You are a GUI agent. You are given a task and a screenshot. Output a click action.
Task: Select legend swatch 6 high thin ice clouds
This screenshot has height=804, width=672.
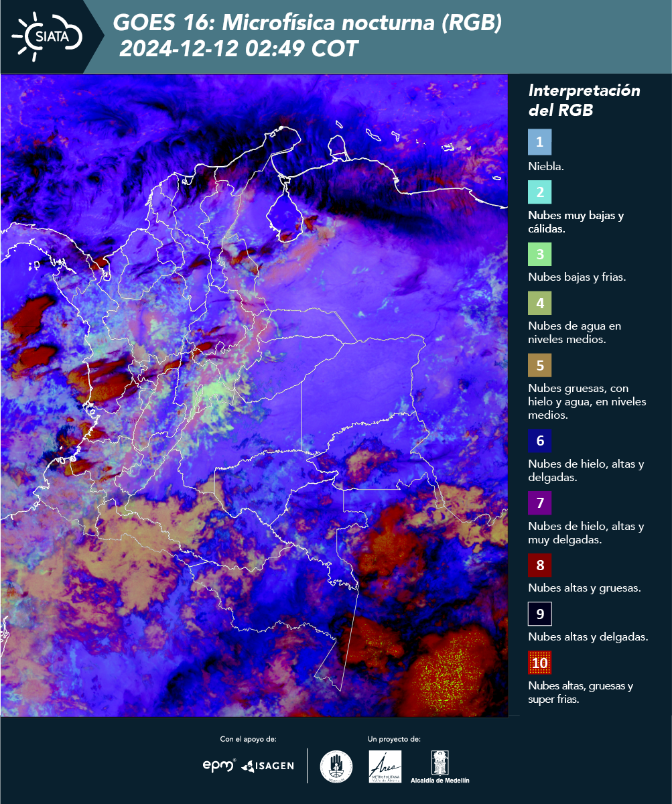click(539, 441)
